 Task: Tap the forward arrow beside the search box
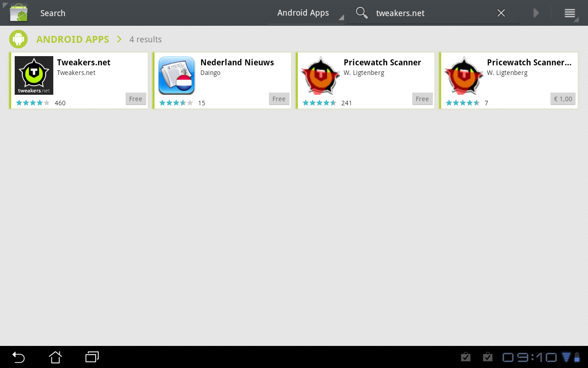point(536,13)
